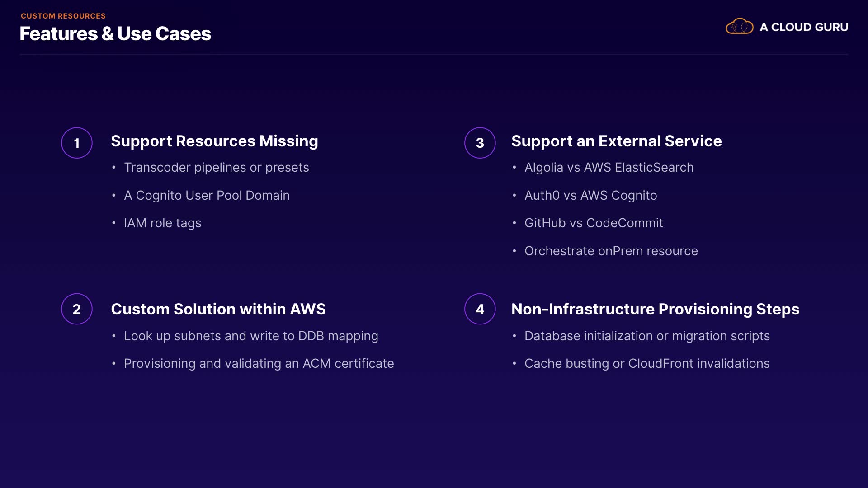Click the numbered circle 3 icon
868x488 pixels.
pos(480,143)
